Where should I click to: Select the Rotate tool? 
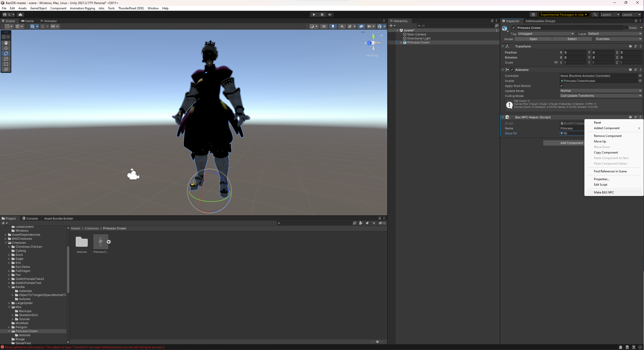(6, 54)
